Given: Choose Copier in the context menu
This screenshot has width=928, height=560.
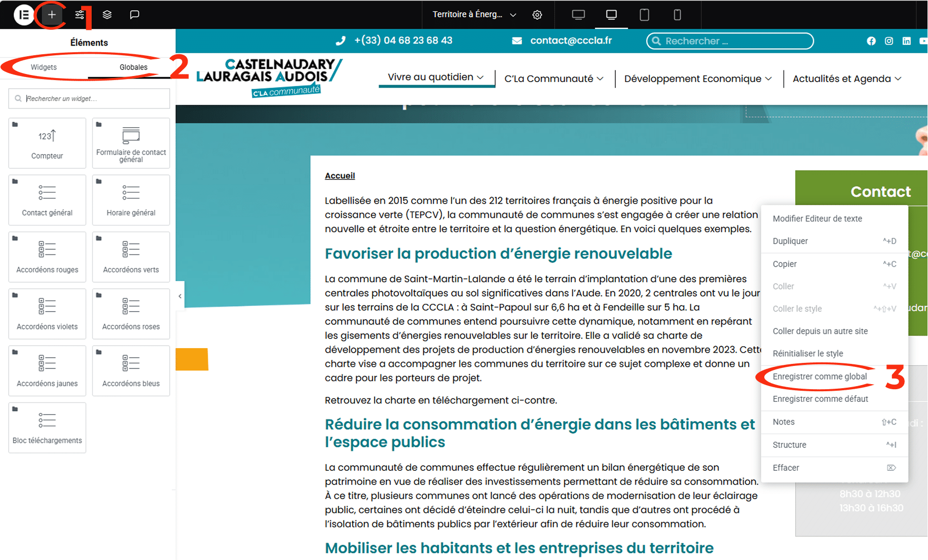Looking at the screenshot, I should (834, 264).
